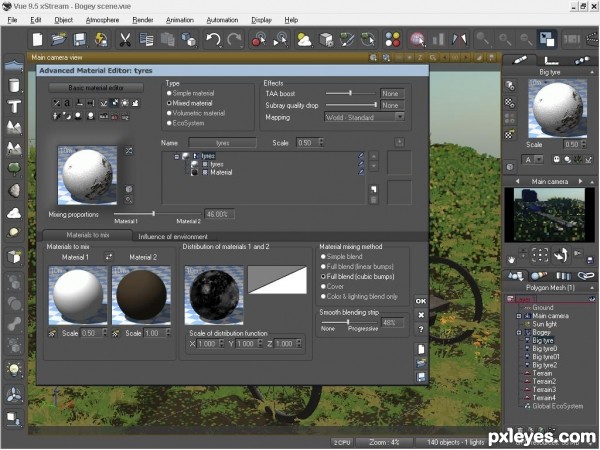Adjust distribution X 1.000 stepper
The image size is (600, 450).
click(x=221, y=344)
